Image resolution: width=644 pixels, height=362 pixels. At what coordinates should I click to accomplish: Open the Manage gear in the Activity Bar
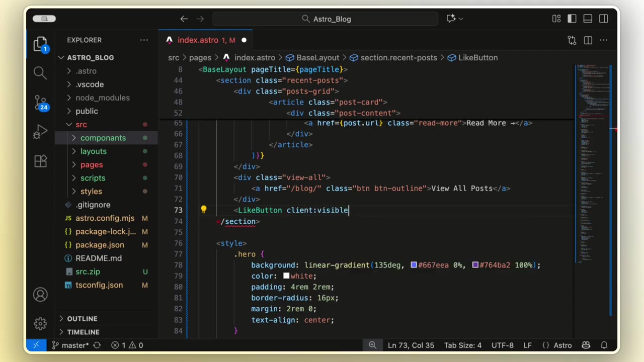click(40, 324)
